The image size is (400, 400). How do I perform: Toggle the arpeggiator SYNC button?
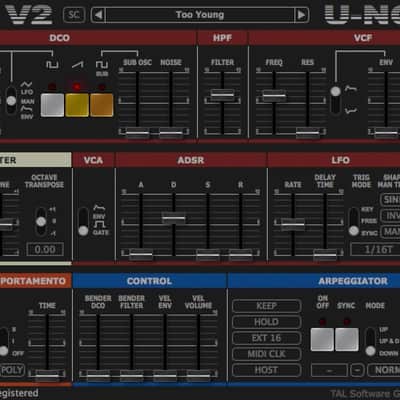point(347,340)
